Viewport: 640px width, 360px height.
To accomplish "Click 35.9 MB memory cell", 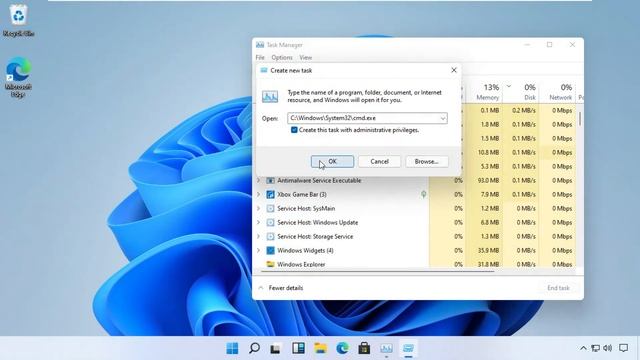I will 488,250.
